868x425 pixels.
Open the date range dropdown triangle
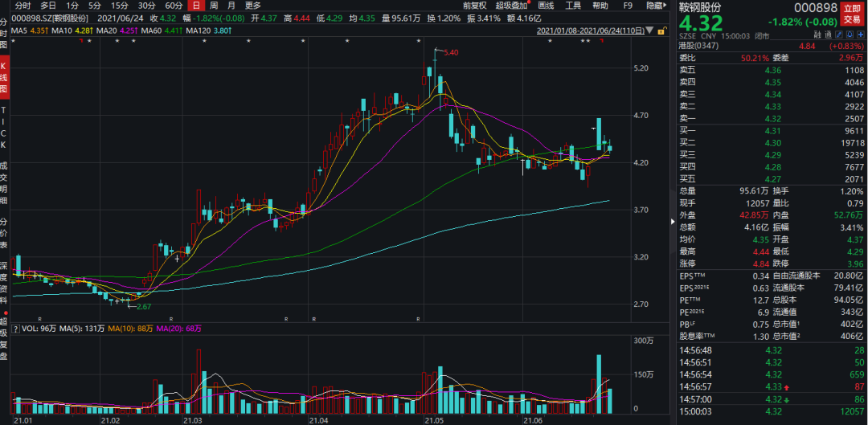649,31
